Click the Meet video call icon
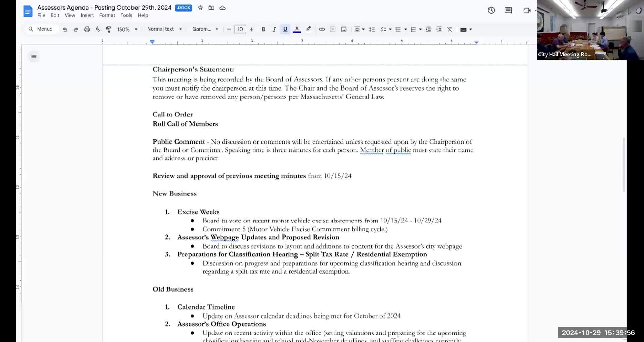The height and width of the screenshot is (342, 644). [527, 11]
